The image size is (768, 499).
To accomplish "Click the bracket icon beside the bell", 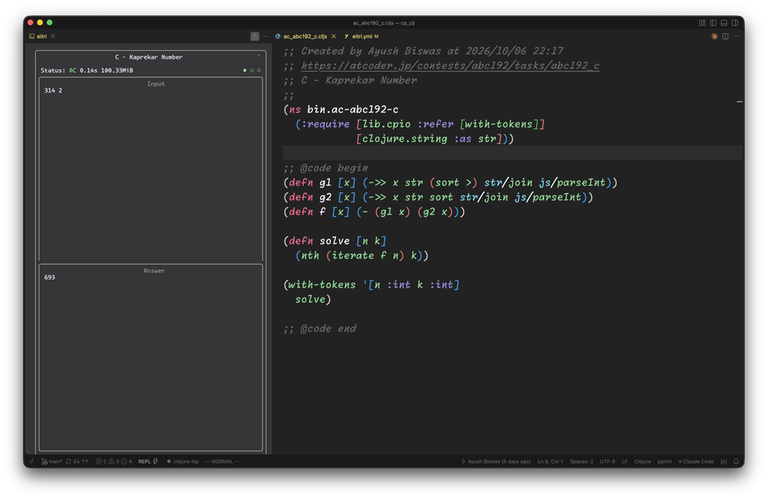I will (723, 461).
